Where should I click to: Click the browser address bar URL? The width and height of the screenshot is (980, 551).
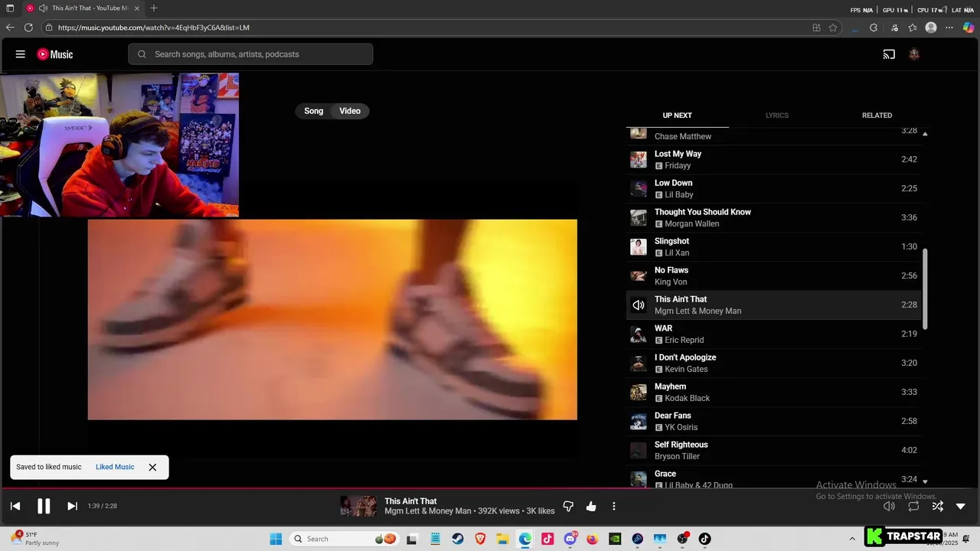coord(154,28)
